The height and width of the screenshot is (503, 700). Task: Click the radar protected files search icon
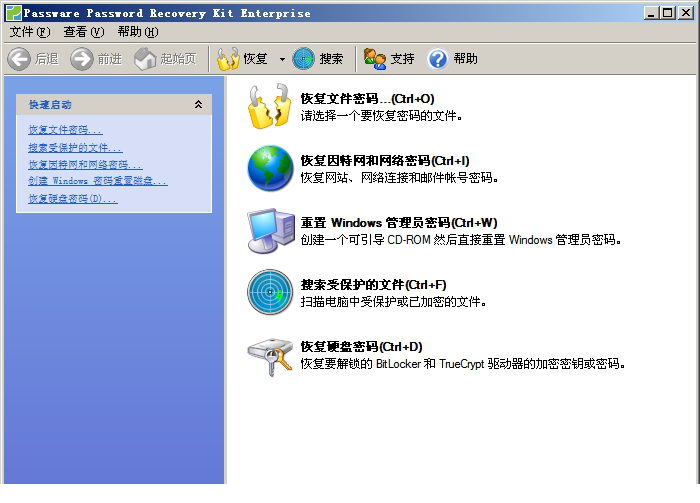270,292
